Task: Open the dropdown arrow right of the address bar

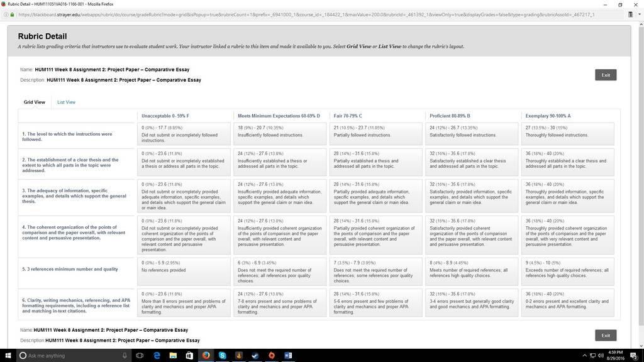Action: pos(640,15)
